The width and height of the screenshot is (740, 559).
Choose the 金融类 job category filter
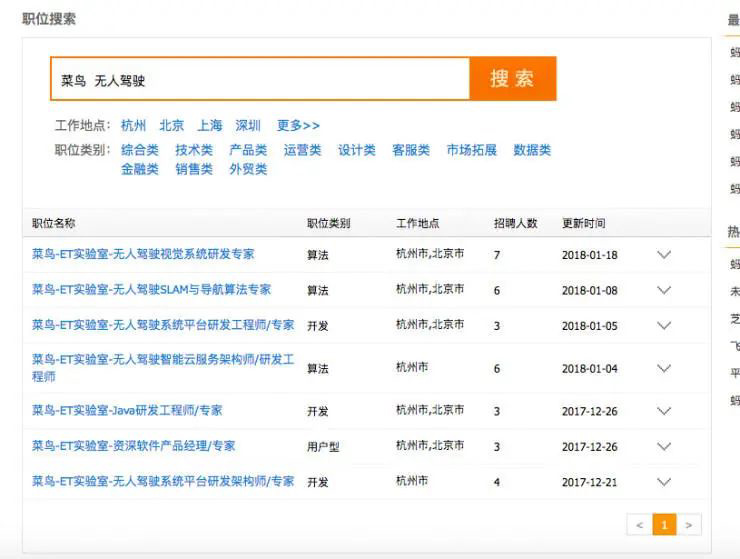pyautogui.click(x=140, y=169)
